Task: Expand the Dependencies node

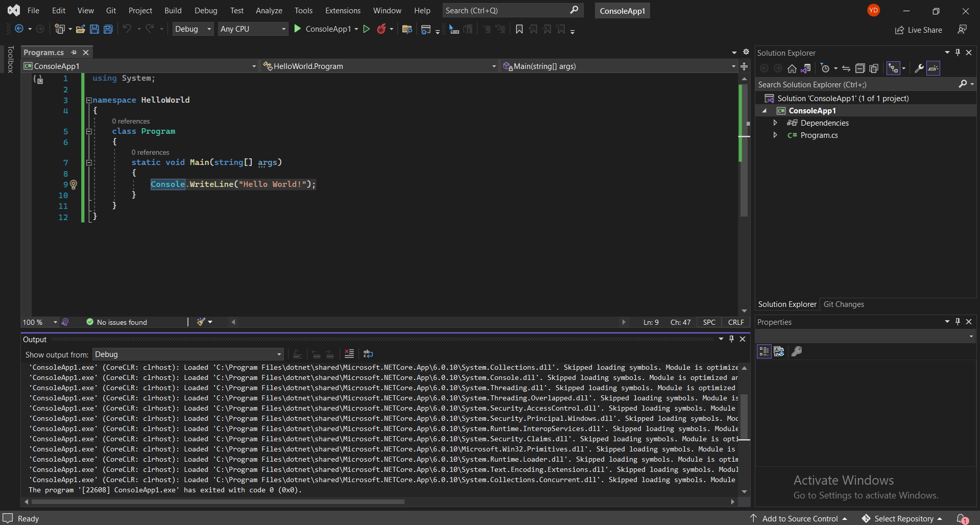Action: (775, 123)
